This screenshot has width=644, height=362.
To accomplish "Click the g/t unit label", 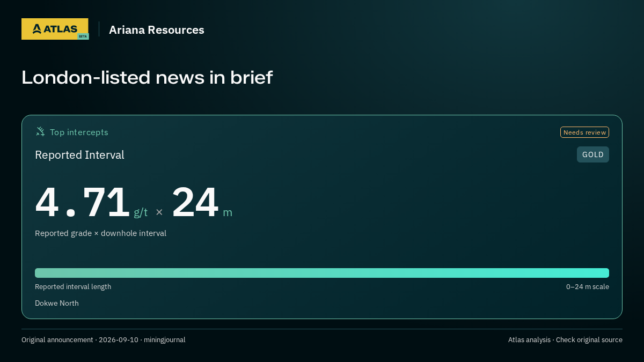I will (141, 212).
